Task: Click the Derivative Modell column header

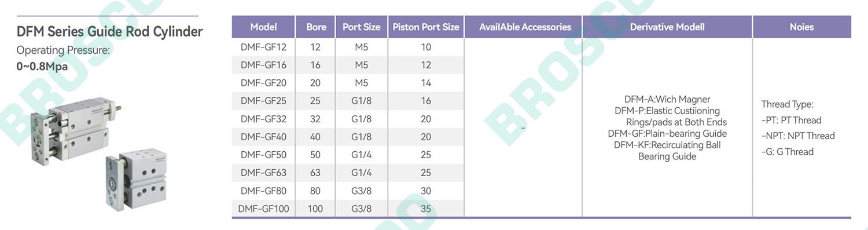Action: [x=667, y=27]
